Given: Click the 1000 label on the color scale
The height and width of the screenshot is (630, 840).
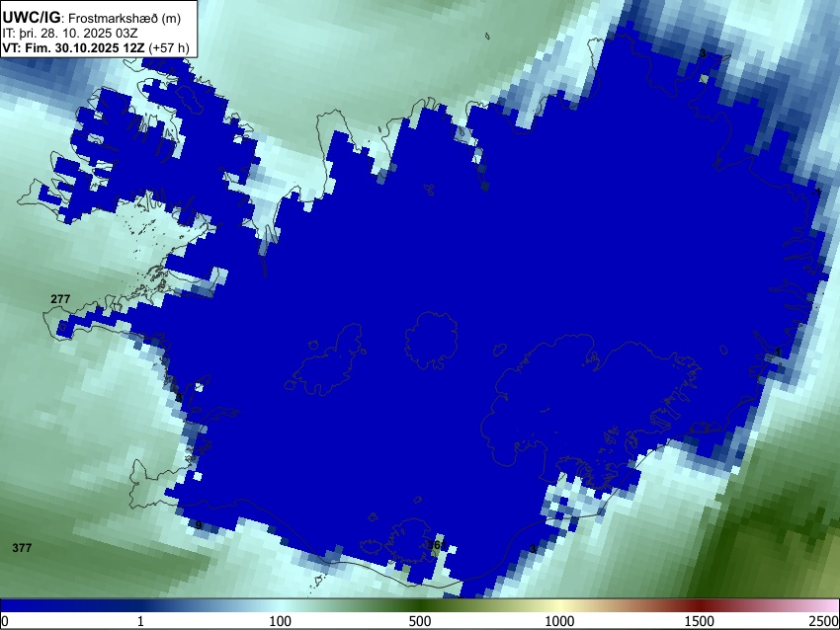Looking at the screenshot, I should click(559, 621).
